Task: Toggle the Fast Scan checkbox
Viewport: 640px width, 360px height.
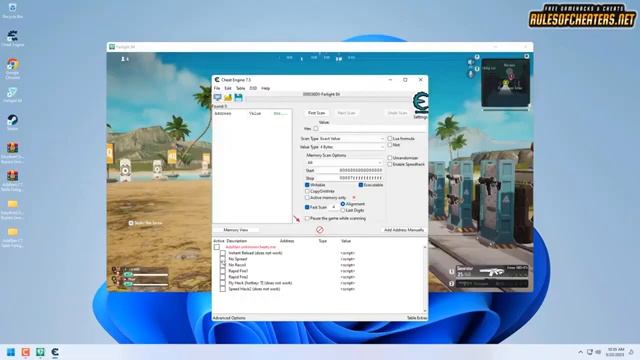Action: click(307, 207)
